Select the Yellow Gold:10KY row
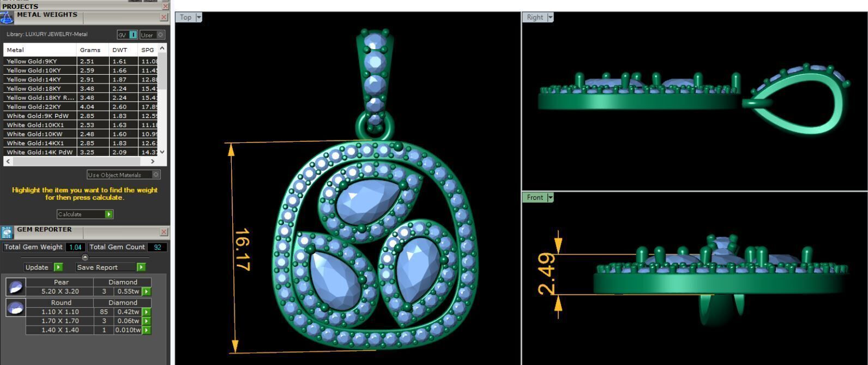The width and height of the screenshot is (868, 365). (x=81, y=70)
